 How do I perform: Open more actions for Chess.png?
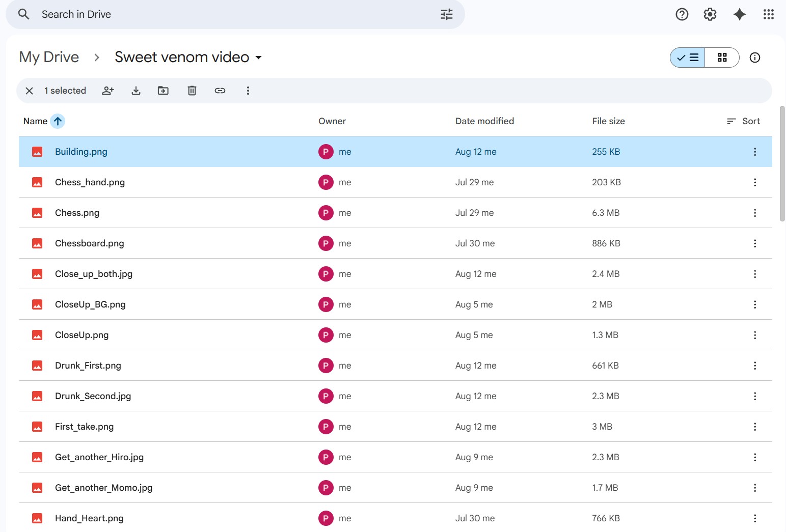(x=754, y=213)
